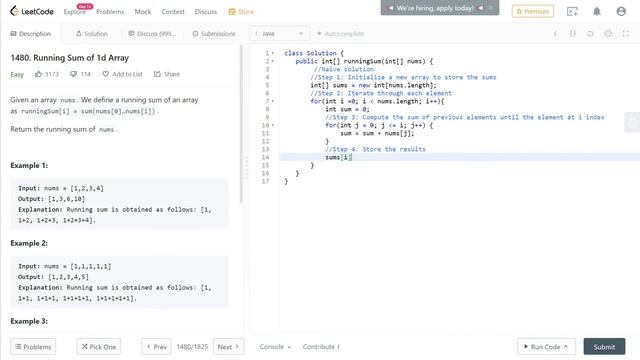Toggle the Autocomplete option
Viewport: 640px width, 360px height.
tap(340, 33)
